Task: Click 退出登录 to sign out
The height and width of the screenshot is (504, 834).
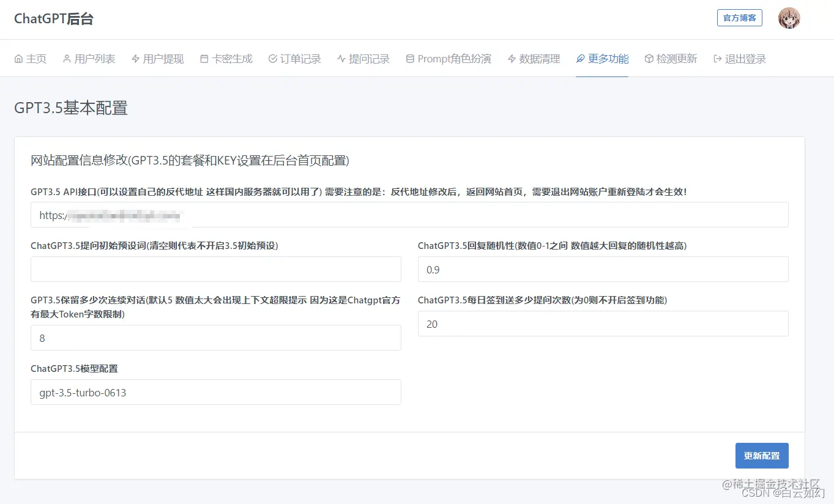Action: click(740, 59)
